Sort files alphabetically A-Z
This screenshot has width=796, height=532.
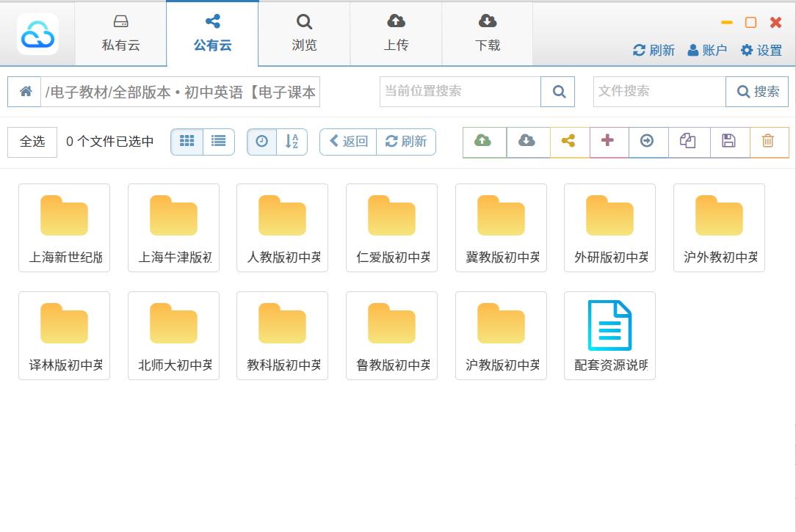[x=292, y=142]
